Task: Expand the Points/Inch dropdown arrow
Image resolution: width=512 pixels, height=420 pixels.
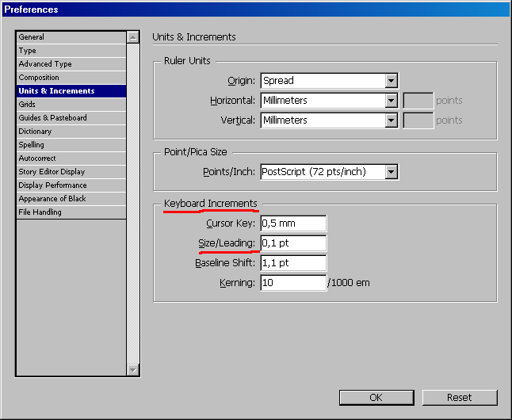Action: click(391, 172)
